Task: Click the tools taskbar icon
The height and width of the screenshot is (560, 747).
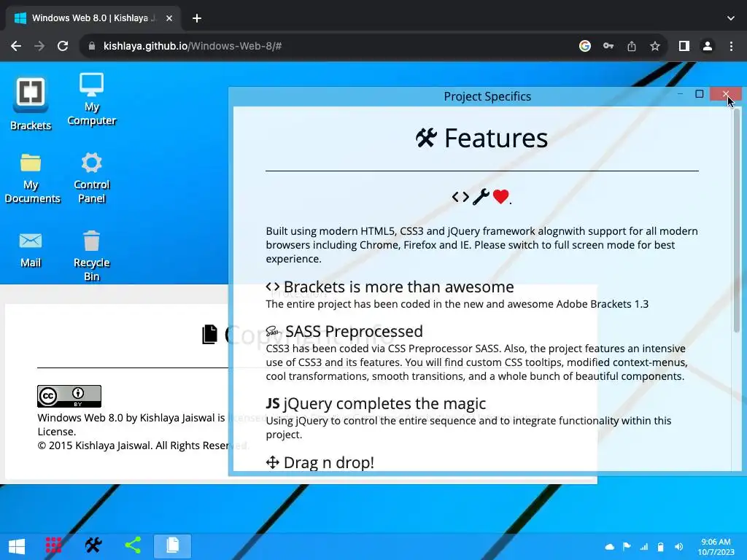Action: [x=93, y=545]
